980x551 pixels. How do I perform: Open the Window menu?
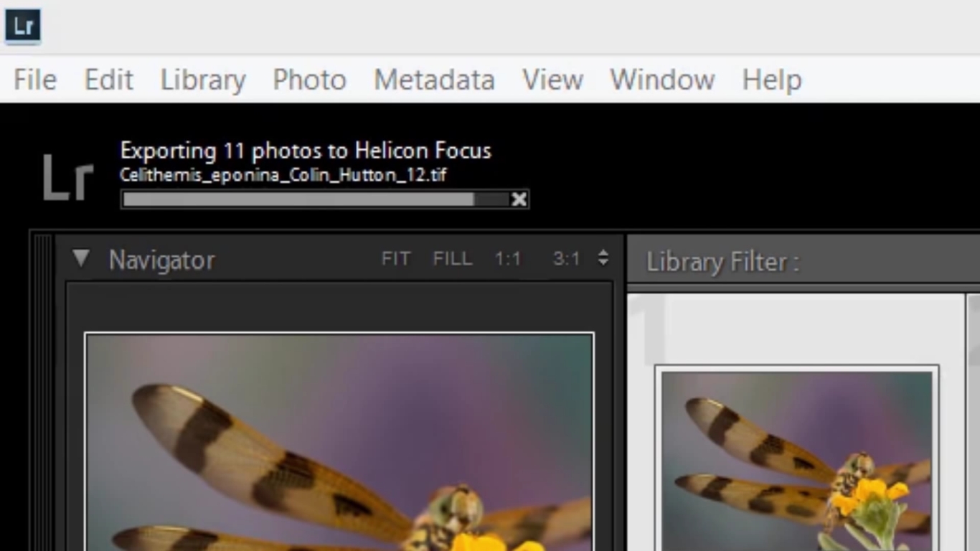661,80
